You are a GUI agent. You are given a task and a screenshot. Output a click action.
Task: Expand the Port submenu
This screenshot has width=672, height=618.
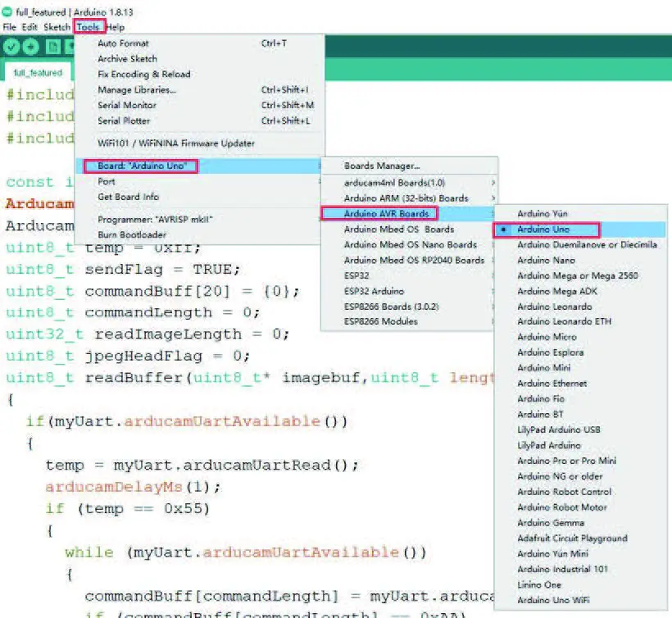tap(200, 181)
